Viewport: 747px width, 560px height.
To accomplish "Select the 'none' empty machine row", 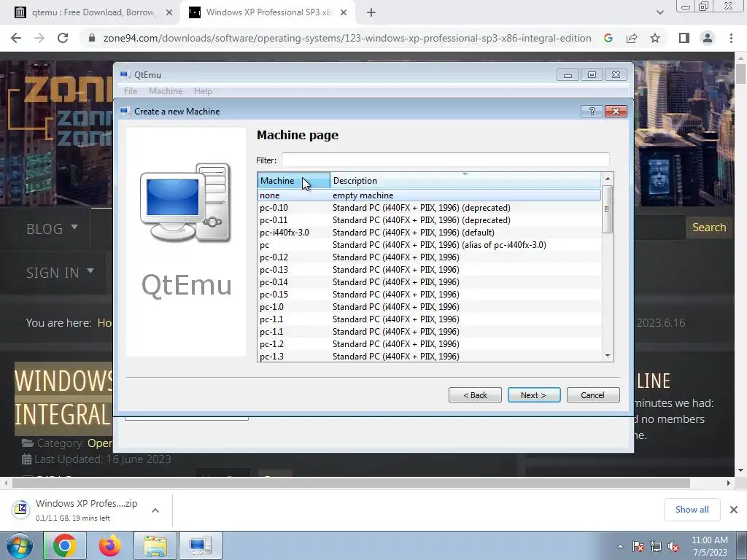I will pyautogui.click(x=429, y=195).
